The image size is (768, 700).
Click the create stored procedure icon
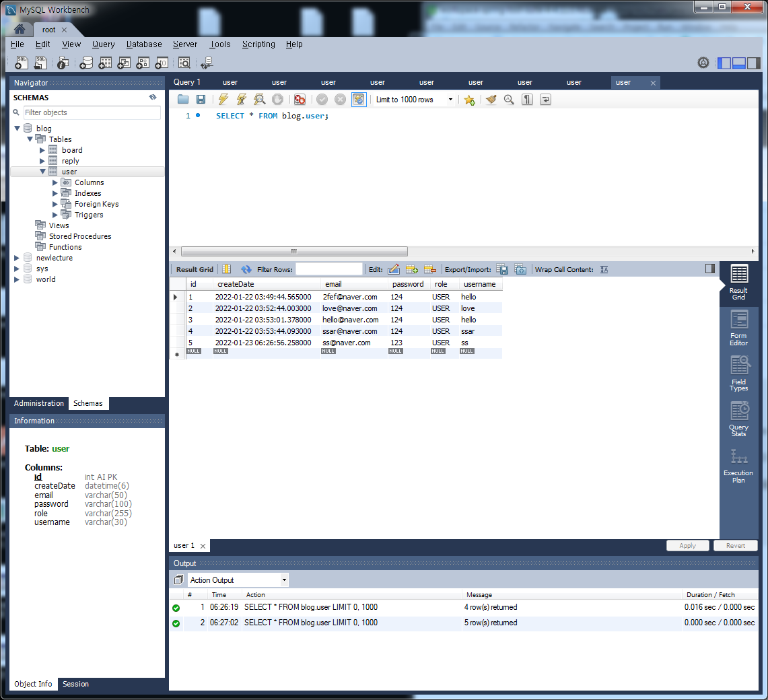click(x=143, y=63)
